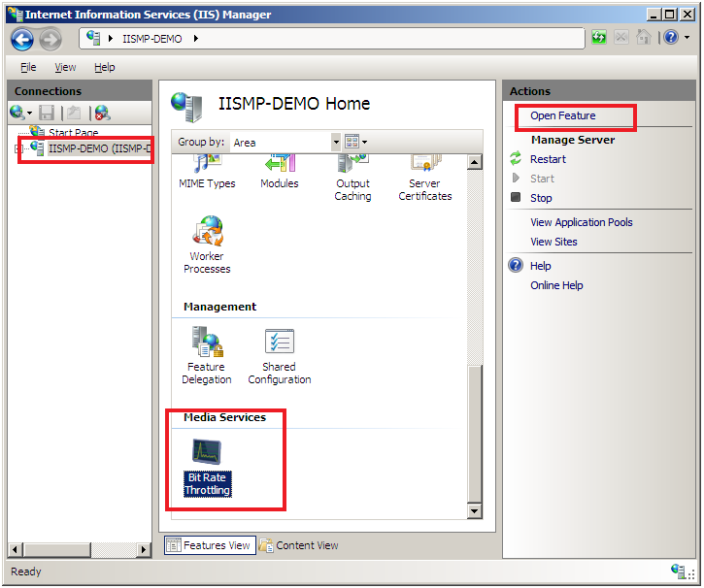Image resolution: width=704 pixels, height=588 pixels.
Task: Click Delete Connection icon in Connections toolbar
Action: (x=102, y=113)
